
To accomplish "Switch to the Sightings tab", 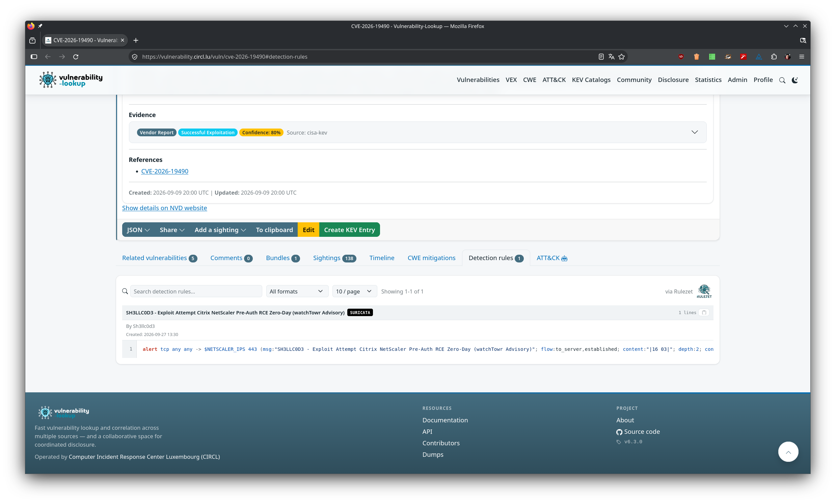I will [334, 258].
